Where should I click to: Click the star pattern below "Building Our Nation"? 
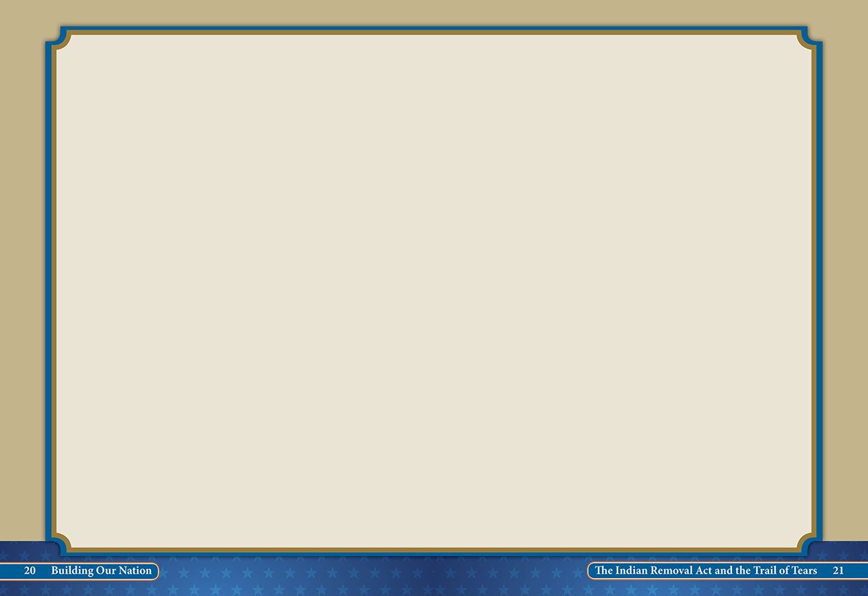pos(101,589)
